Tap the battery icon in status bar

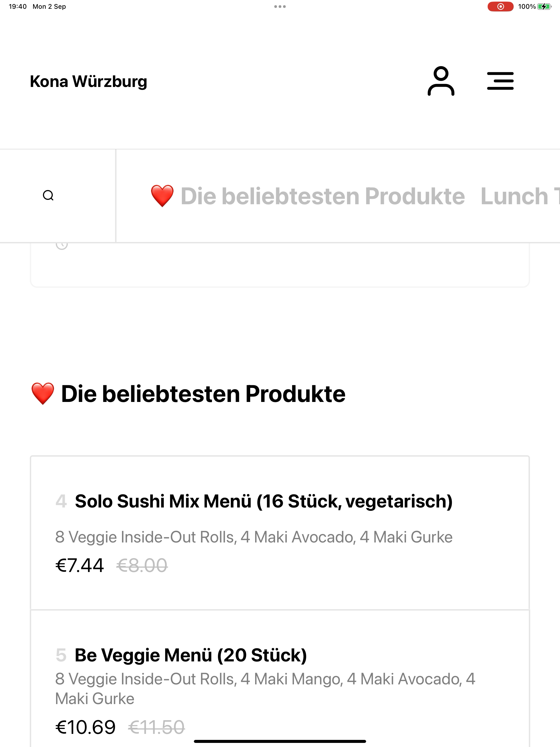544,6
